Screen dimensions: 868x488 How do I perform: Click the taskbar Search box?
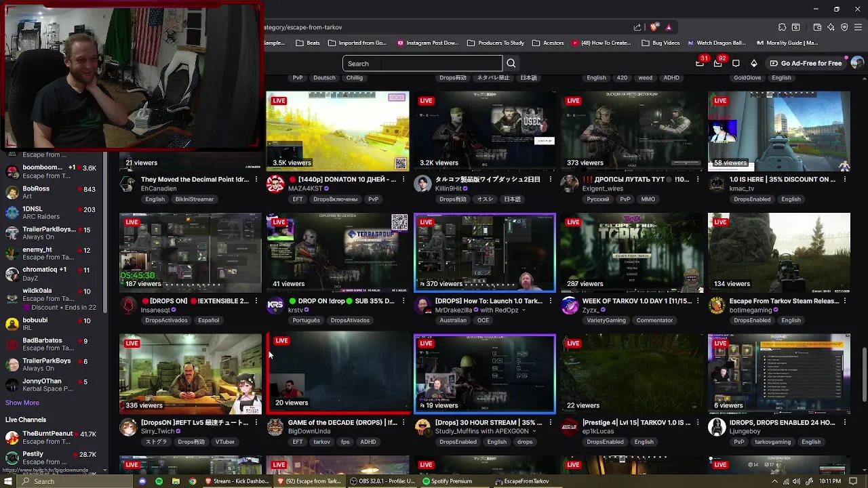(75, 481)
